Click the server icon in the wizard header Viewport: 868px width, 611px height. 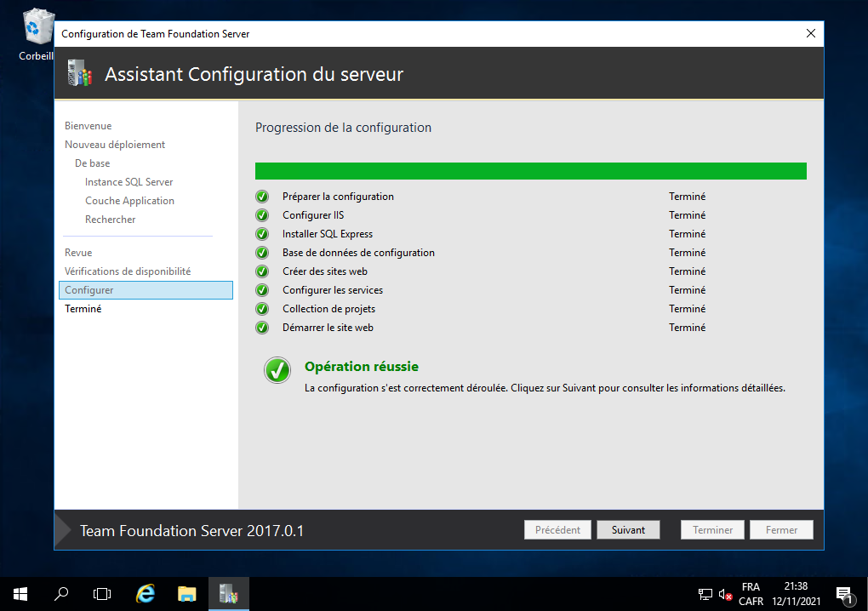click(78, 75)
